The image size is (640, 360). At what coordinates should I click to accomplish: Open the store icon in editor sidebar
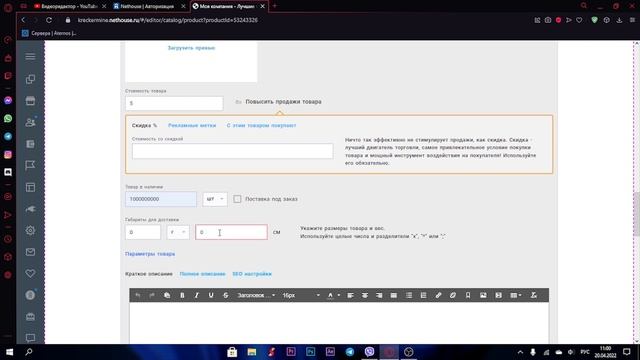pyautogui.click(x=30, y=100)
